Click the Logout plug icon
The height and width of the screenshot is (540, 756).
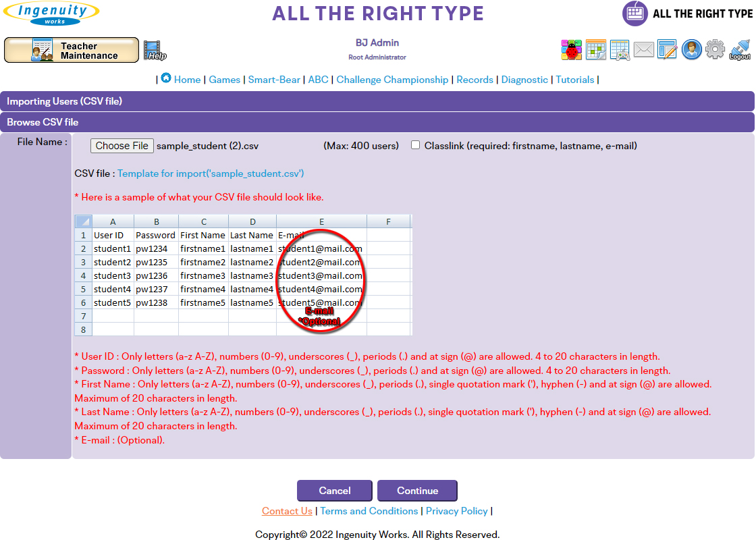[740, 49]
